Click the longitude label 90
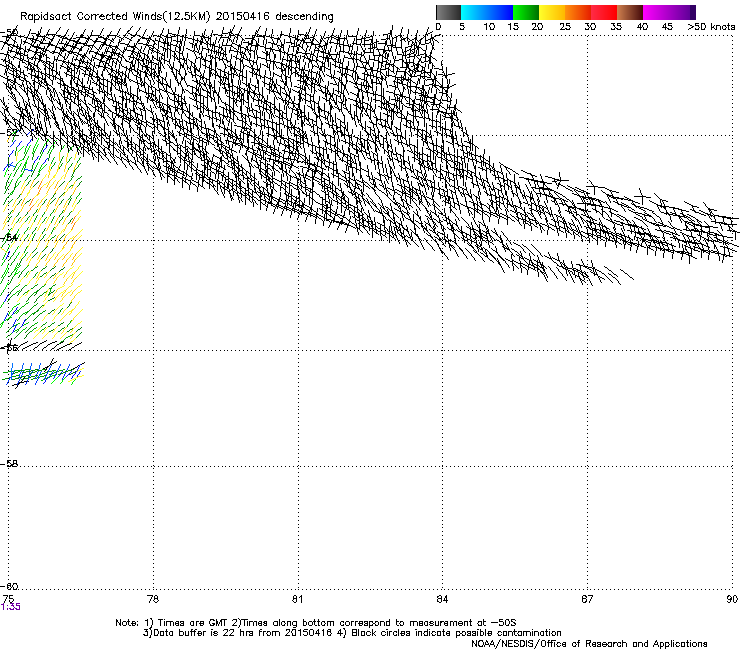This screenshot has width=740, height=650. click(x=732, y=599)
